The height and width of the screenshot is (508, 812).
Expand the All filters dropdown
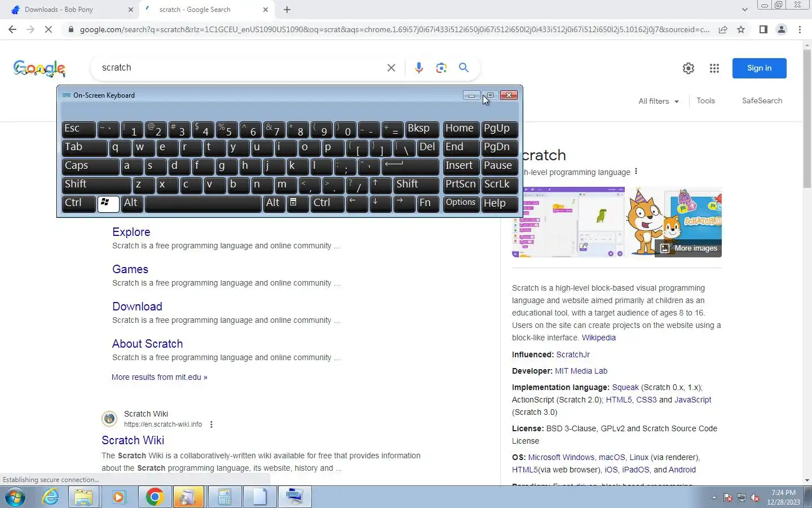(659, 101)
